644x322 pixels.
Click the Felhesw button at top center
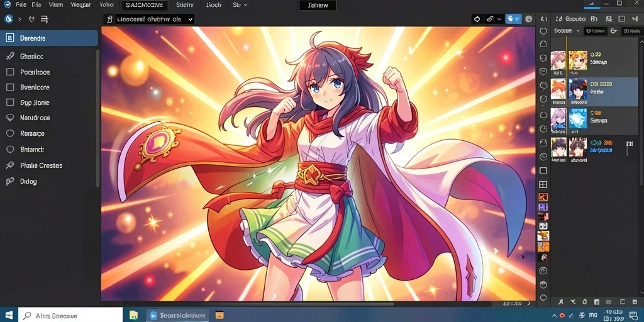318,5
